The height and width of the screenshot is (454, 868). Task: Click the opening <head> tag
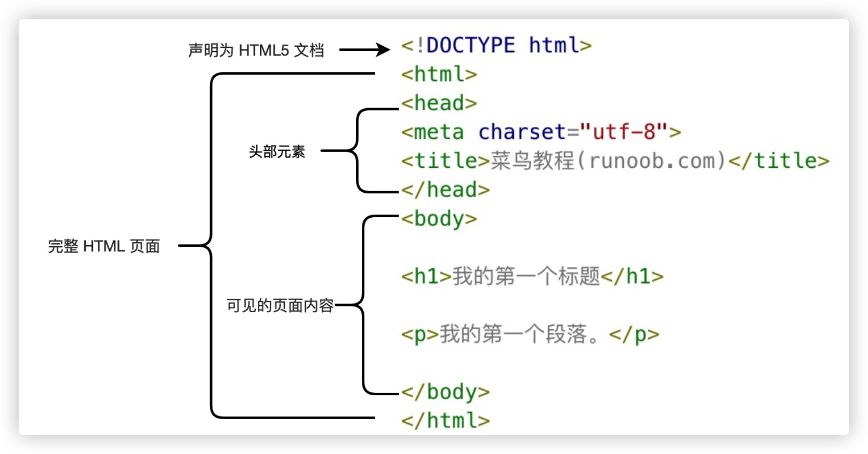coord(439,103)
